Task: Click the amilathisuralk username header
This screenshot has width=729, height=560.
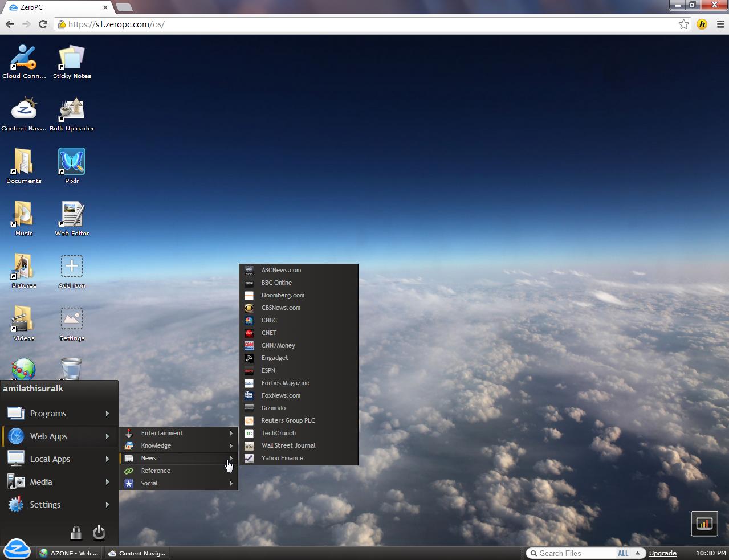Action: click(33, 389)
